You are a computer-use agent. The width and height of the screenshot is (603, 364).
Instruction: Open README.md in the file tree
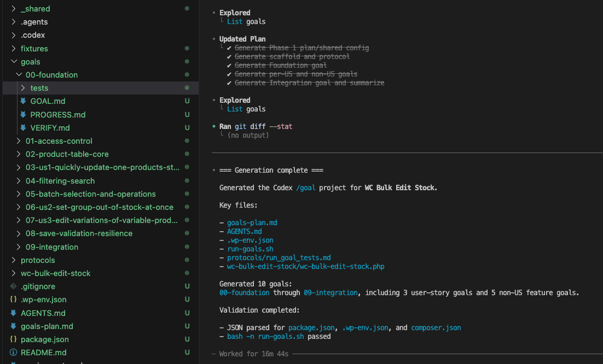[43, 353]
